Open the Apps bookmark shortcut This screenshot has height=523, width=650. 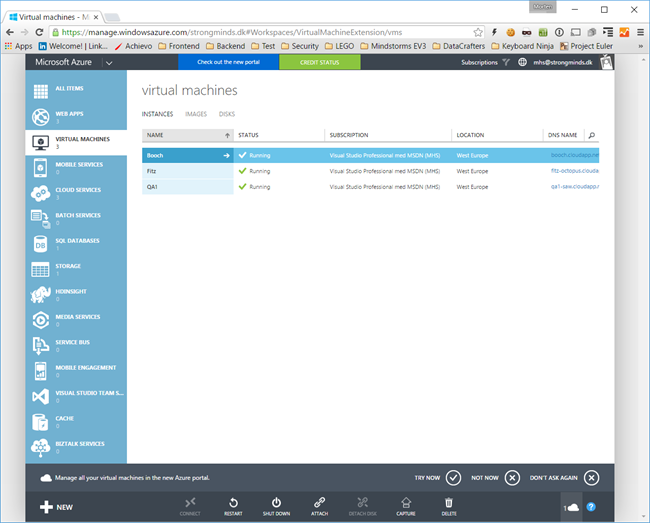[18, 46]
